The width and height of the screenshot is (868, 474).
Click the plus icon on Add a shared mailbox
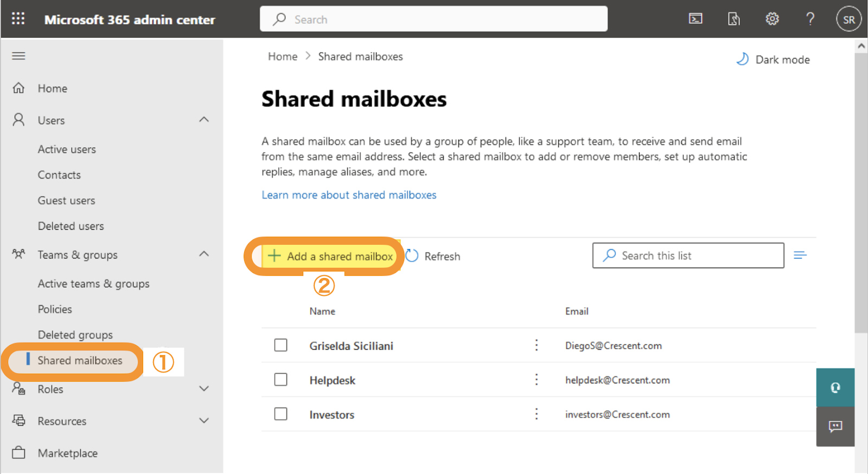(x=275, y=256)
